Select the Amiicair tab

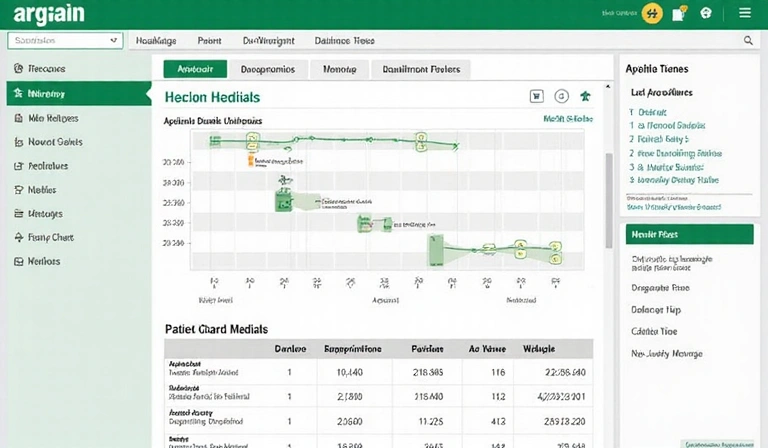195,69
